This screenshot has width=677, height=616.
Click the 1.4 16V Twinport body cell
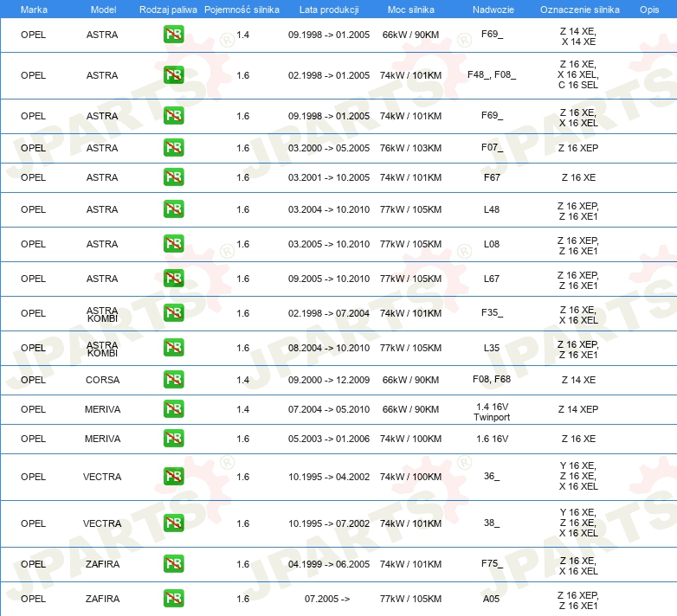pos(492,412)
